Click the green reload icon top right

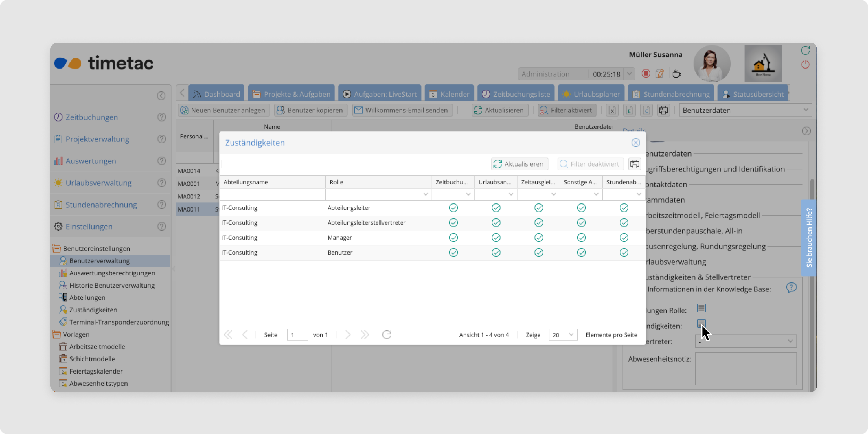(805, 51)
